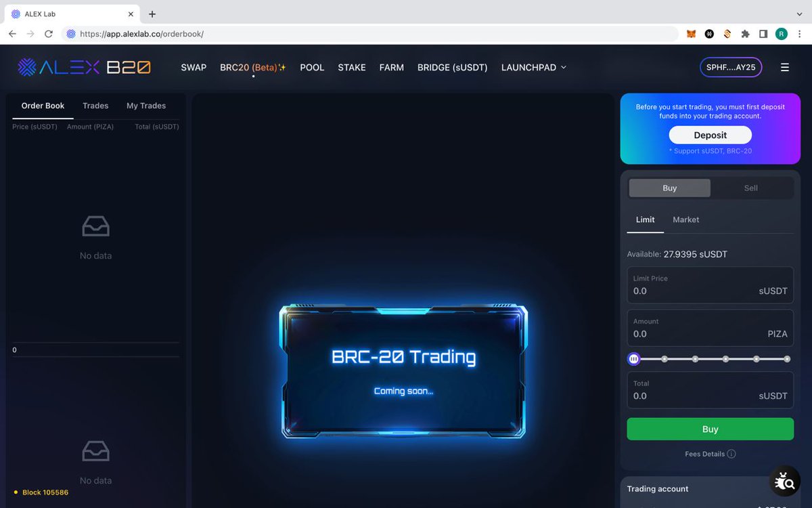Viewport: 812px width, 508px height.
Task: Click the black circular extension icon
Action: tap(709, 34)
